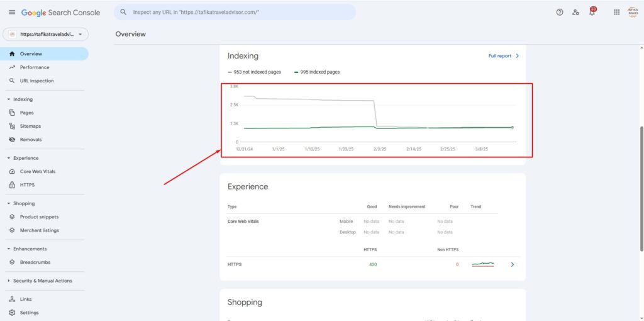The height and width of the screenshot is (321, 644).
Task: Click the page vertical scrollbar
Action: tap(641, 189)
